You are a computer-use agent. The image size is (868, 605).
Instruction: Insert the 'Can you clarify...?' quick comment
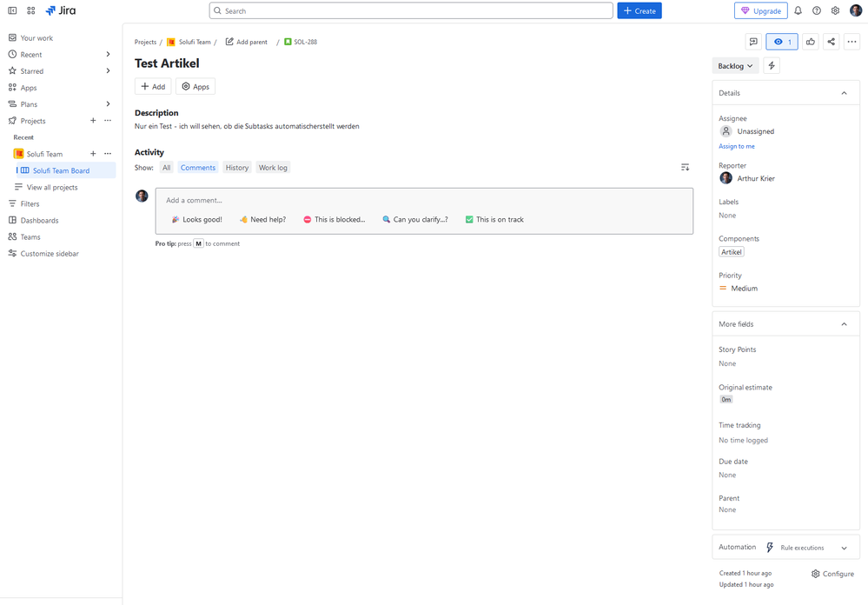[x=415, y=219]
